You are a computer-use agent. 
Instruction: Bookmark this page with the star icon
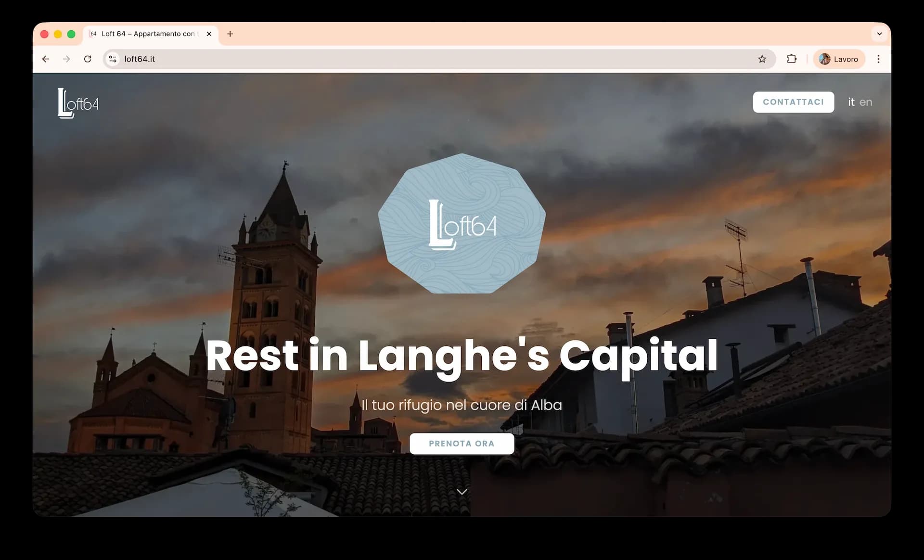pos(762,59)
